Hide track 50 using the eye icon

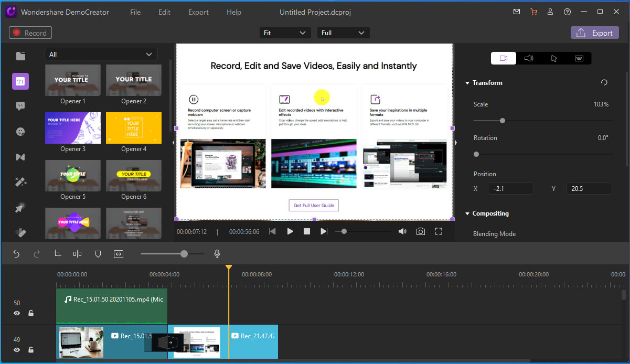pyautogui.click(x=17, y=313)
